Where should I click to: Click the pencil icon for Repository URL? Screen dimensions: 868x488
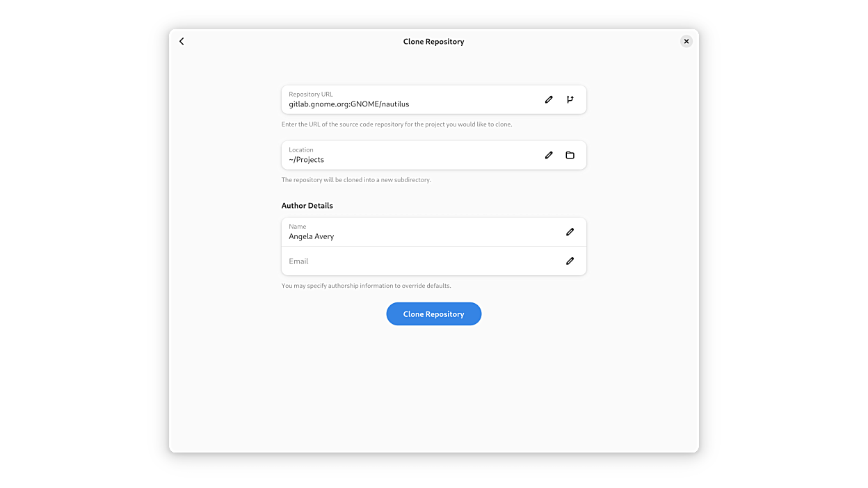(x=549, y=99)
